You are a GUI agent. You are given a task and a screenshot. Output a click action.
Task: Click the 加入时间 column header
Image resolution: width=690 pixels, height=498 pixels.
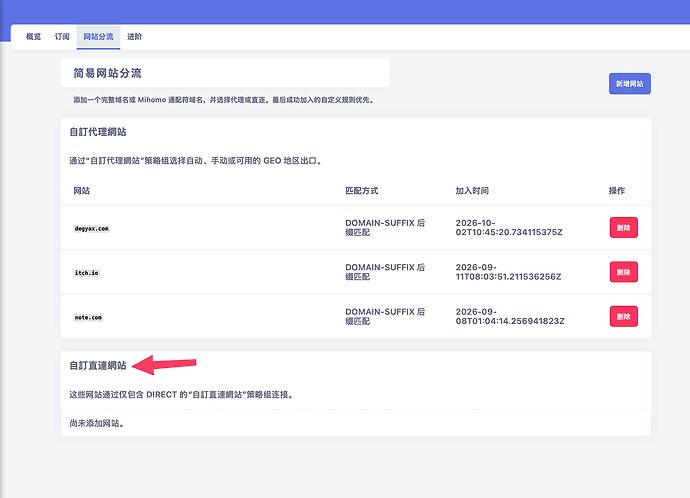coord(472,190)
